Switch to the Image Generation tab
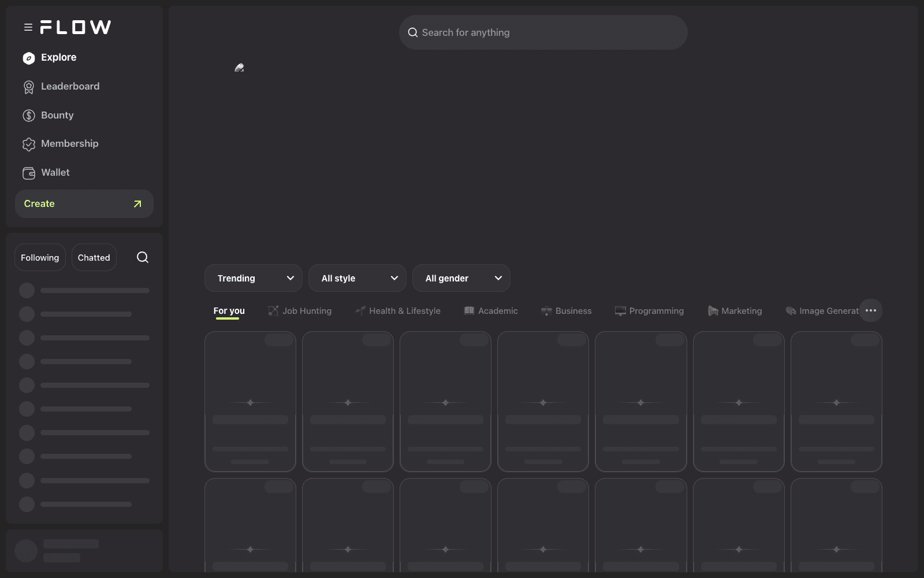This screenshot has width=924, height=578. (822, 311)
